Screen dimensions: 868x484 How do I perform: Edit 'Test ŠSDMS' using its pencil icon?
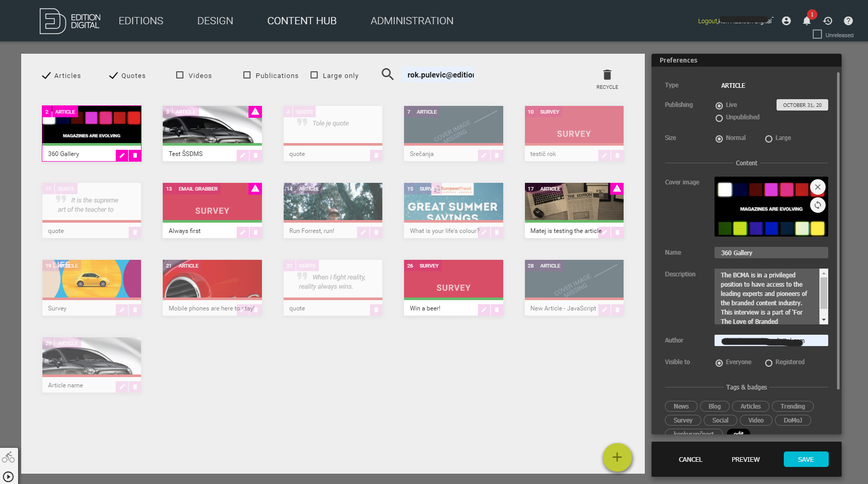tap(243, 155)
